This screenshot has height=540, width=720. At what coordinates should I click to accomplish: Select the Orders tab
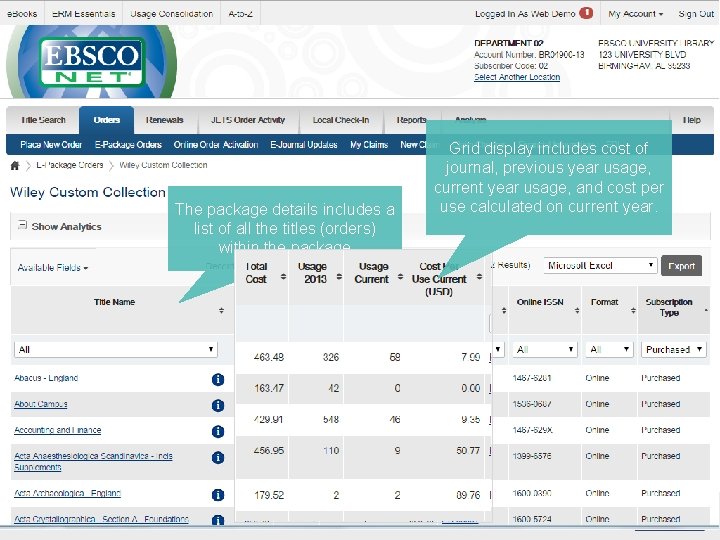[x=107, y=120]
